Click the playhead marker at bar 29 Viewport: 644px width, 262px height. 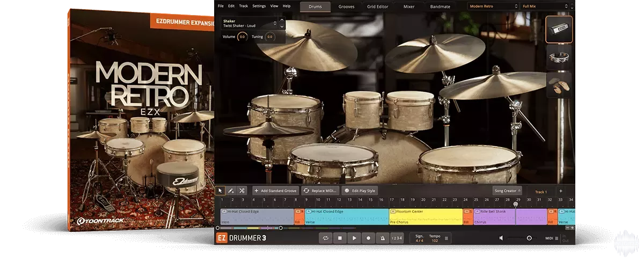pyautogui.click(x=516, y=204)
